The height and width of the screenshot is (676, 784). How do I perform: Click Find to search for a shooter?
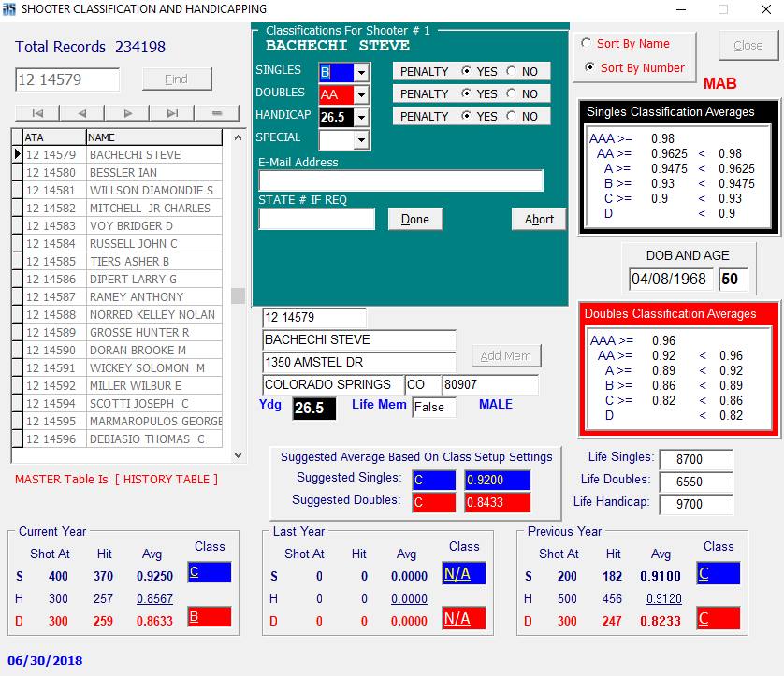pos(176,79)
